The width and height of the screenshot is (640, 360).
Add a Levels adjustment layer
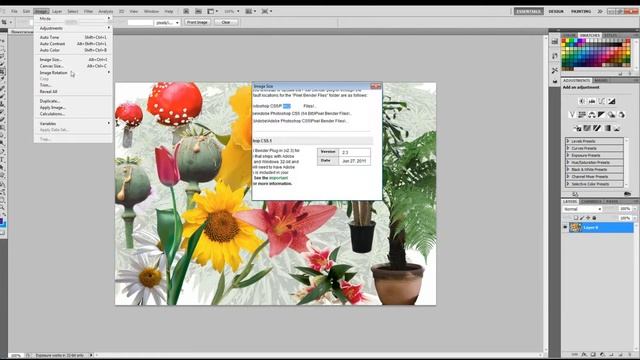pyautogui.click(x=592, y=101)
